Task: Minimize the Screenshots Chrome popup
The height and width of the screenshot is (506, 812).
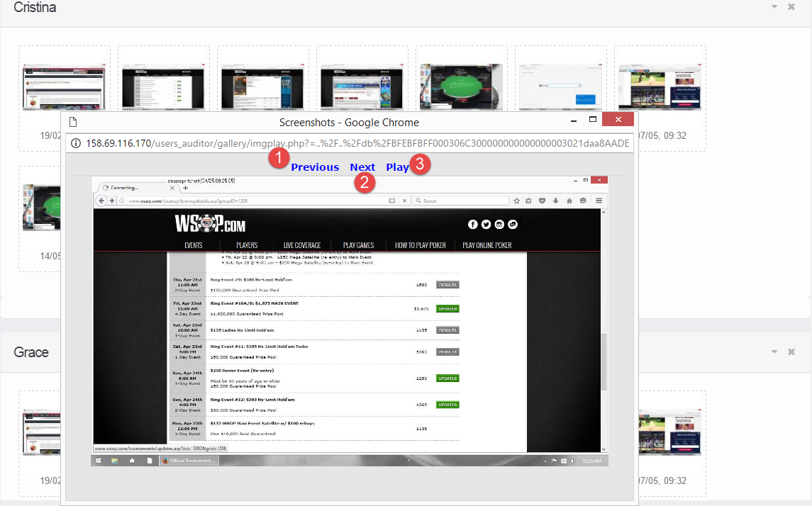Action: pos(573,120)
